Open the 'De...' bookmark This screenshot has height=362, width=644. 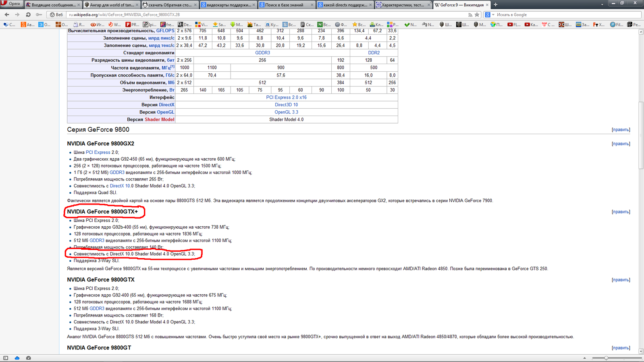click(x=185, y=25)
